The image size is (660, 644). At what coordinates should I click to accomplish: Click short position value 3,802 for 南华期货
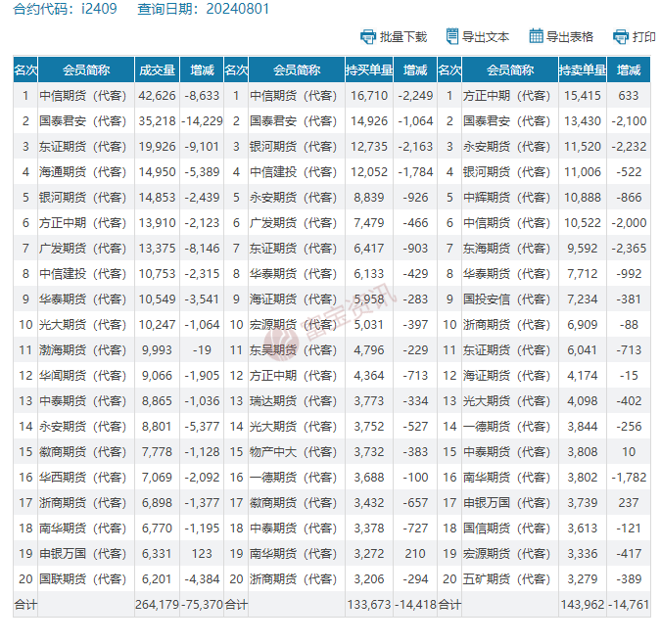583,477
